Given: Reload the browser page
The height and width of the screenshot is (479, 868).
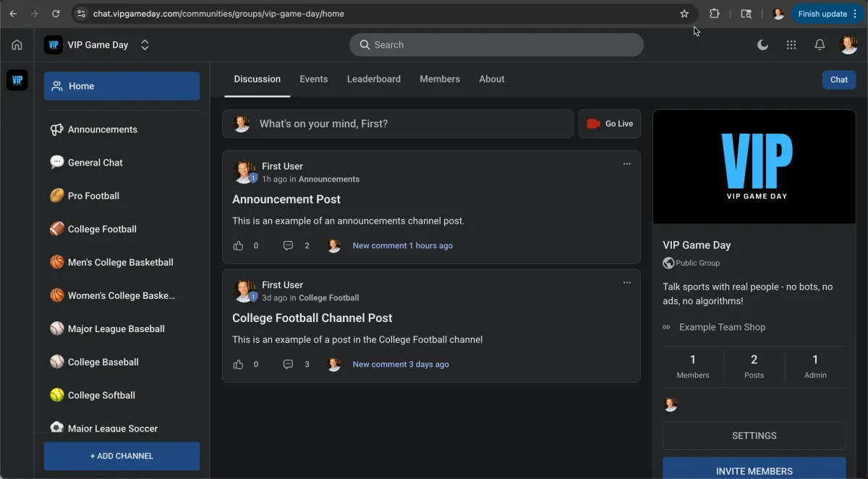Looking at the screenshot, I should coord(56,14).
